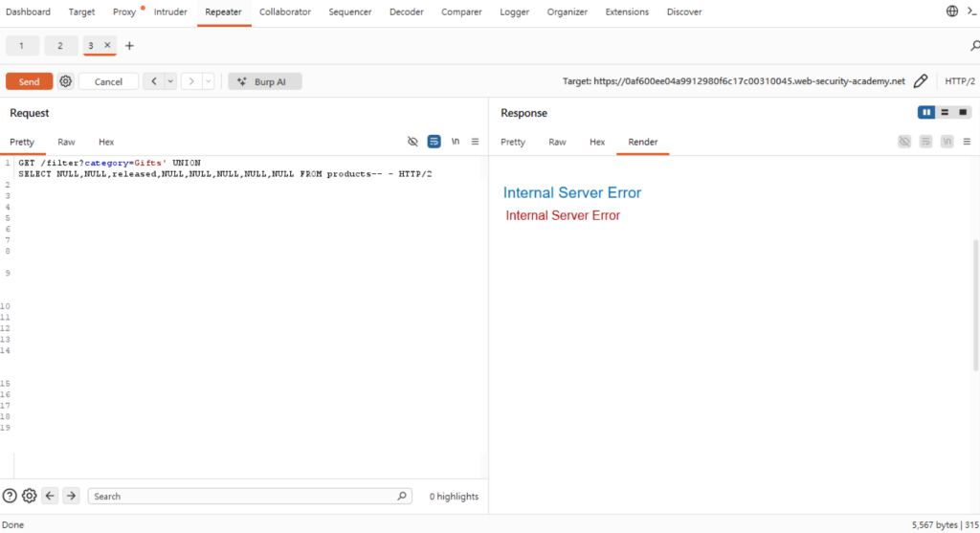Screen dimensions: 980x533
Task: Switch Response to Hex view
Action: click(597, 142)
